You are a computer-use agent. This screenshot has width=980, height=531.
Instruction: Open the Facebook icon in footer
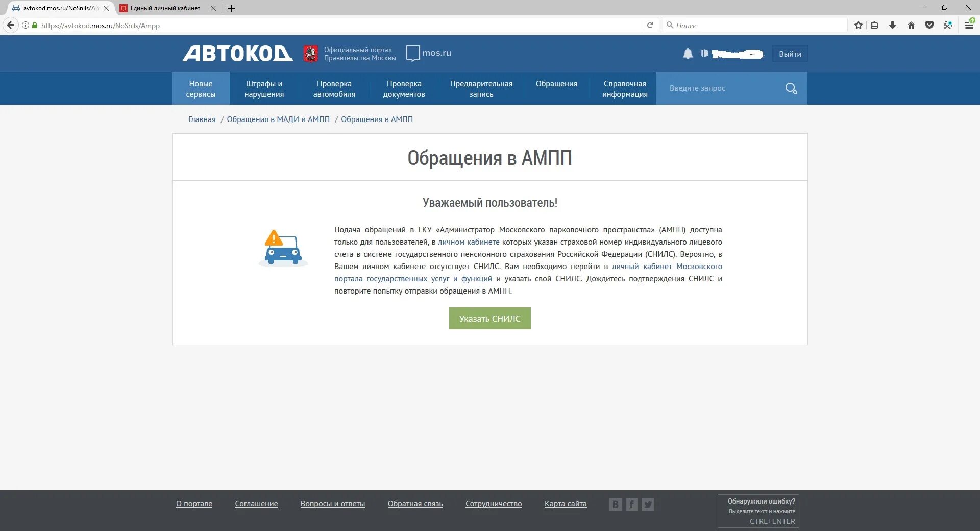click(632, 504)
